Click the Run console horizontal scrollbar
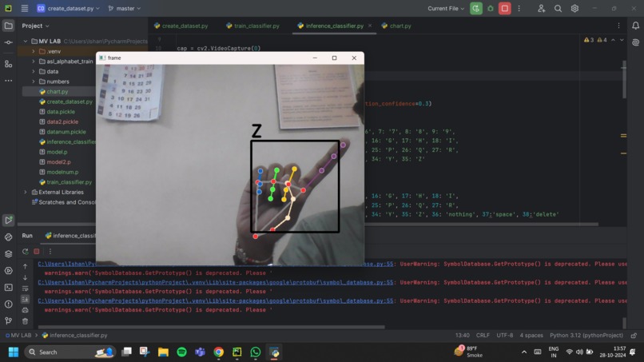 point(212,327)
